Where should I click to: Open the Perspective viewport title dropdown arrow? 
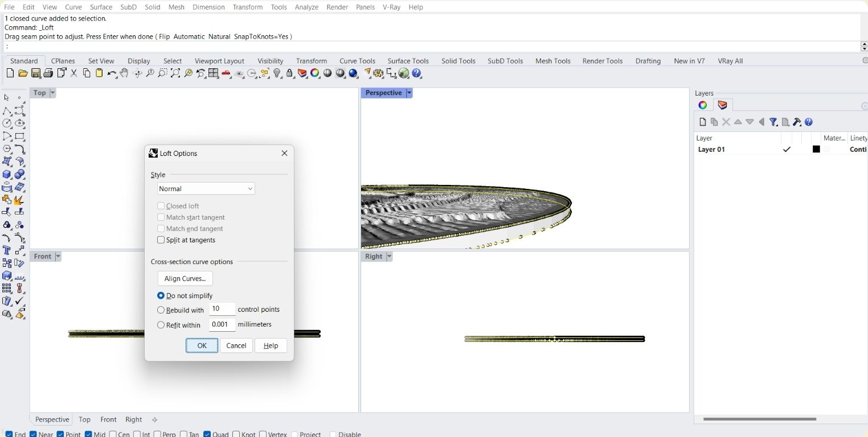[409, 93]
